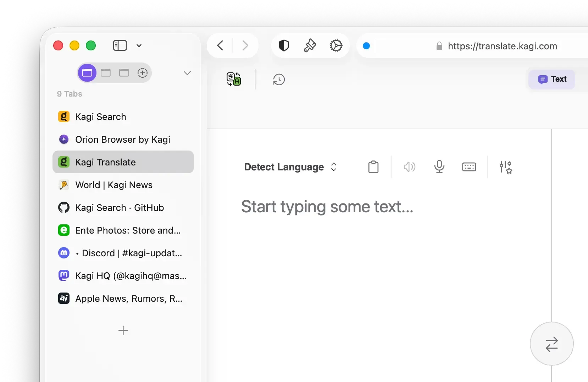Open the Discord #kagi-updates tab
The image size is (588, 382).
pos(123,253)
